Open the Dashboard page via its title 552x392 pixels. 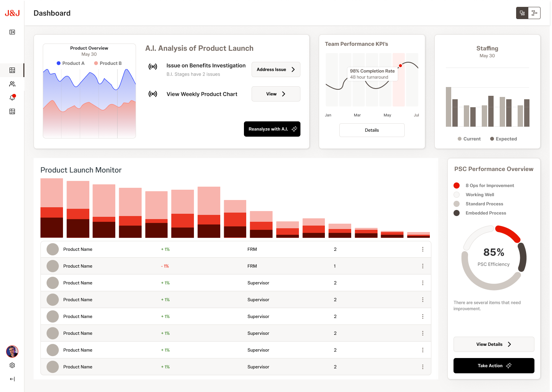click(x=52, y=13)
